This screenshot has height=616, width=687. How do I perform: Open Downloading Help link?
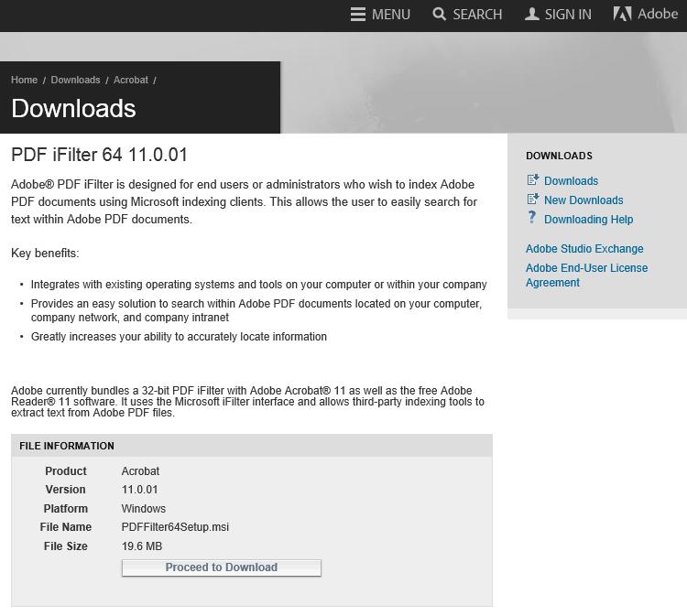(x=588, y=220)
